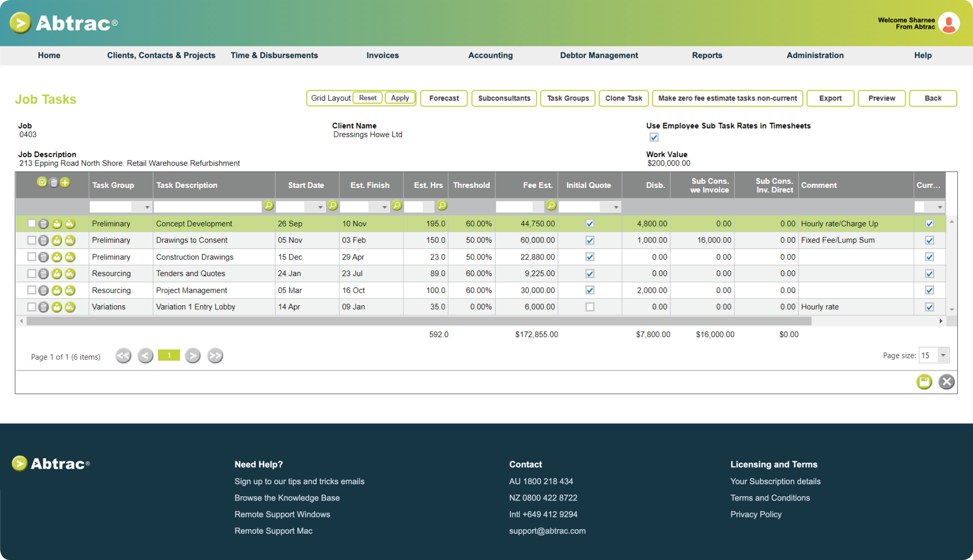Open the Home menu

tap(49, 56)
